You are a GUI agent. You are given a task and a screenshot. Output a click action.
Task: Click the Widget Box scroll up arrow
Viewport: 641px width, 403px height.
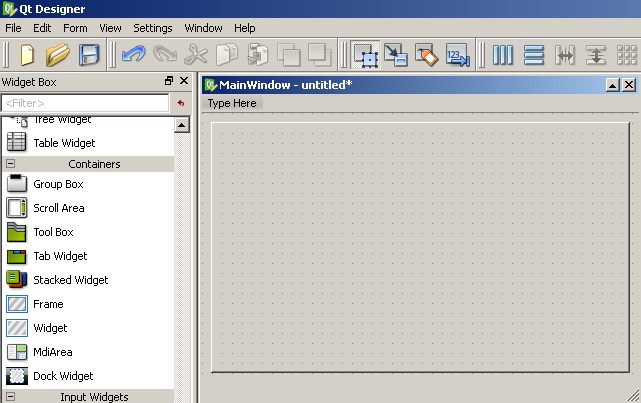[182, 125]
